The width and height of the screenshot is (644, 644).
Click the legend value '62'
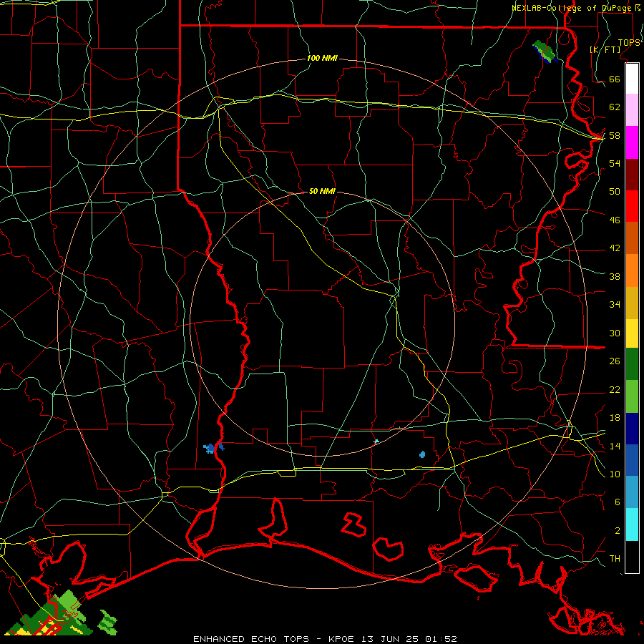(x=615, y=107)
